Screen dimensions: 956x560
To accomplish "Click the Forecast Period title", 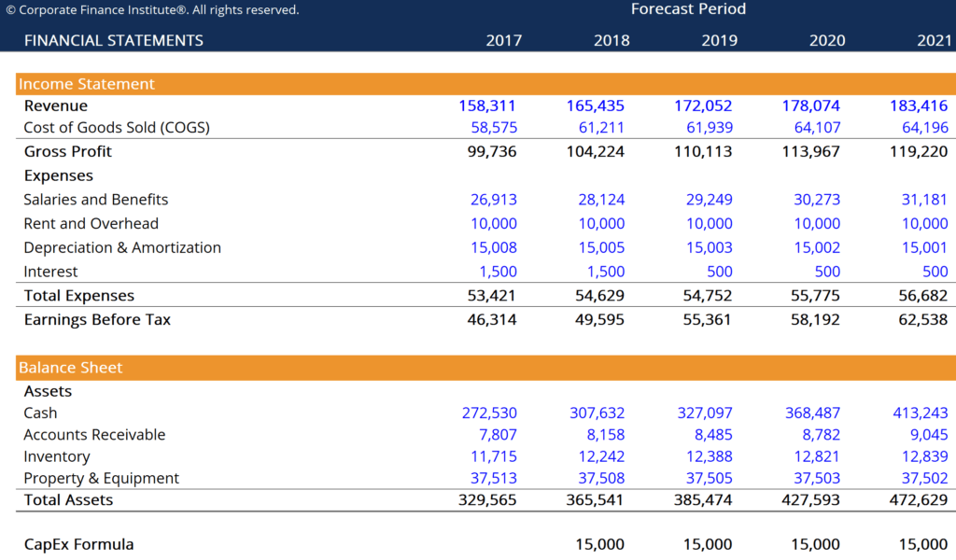I will [x=688, y=9].
